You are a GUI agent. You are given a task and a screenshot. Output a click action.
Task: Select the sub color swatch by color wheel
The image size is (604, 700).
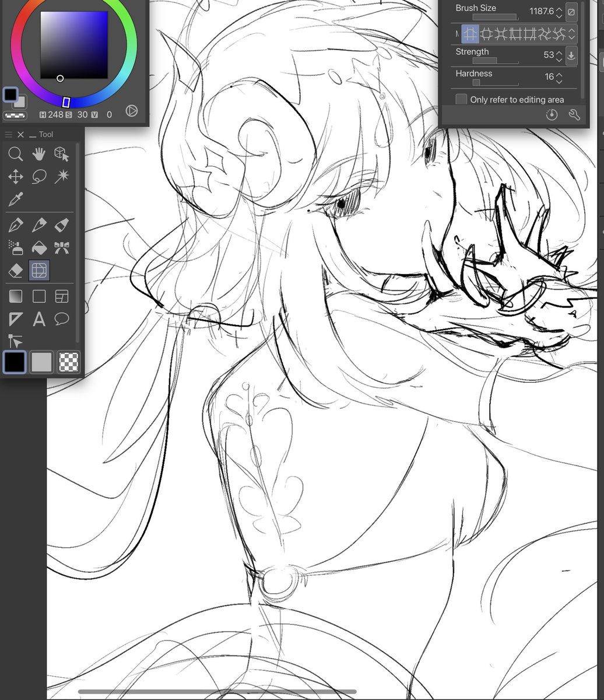[x=21, y=103]
